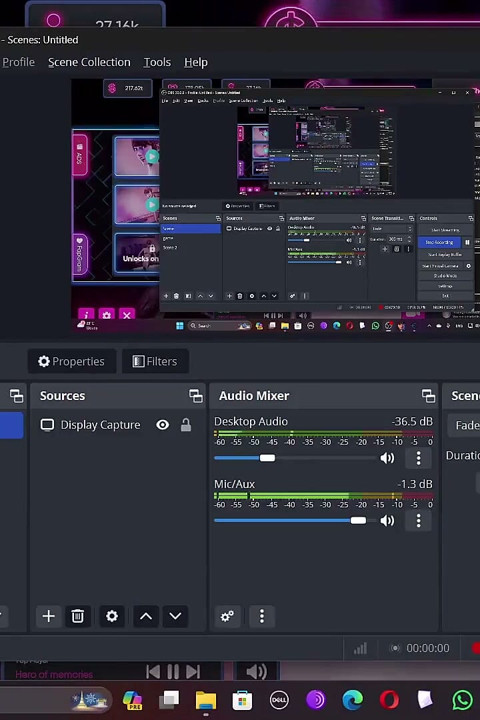Click the Filters button
The width and height of the screenshot is (480, 720).
click(155, 361)
